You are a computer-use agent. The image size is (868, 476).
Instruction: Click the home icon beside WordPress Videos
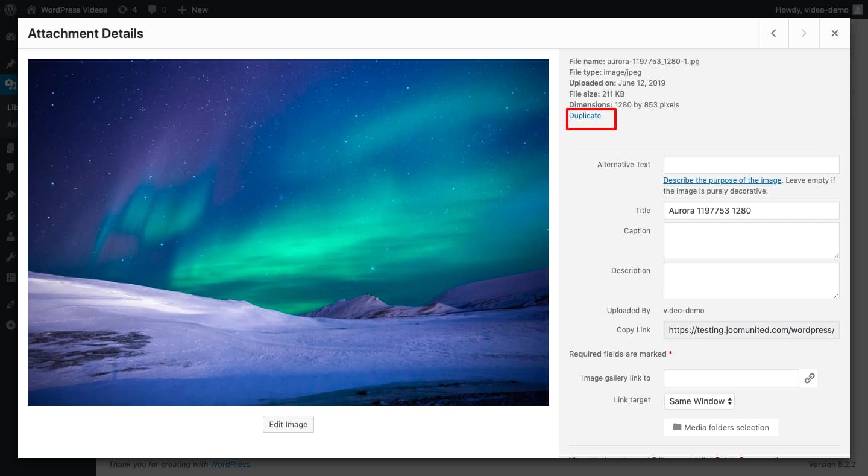[31, 10]
